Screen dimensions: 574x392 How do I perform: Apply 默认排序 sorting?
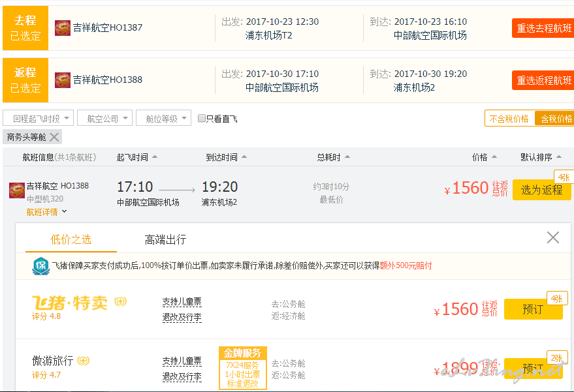pyautogui.click(x=541, y=157)
